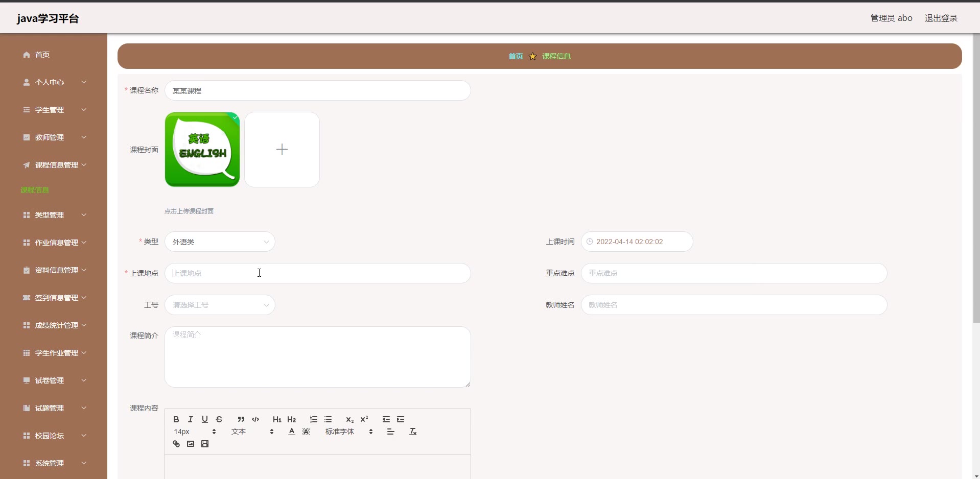This screenshot has width=980, height=479.
Task: Insert a video into course content
Action: [205, 444]
